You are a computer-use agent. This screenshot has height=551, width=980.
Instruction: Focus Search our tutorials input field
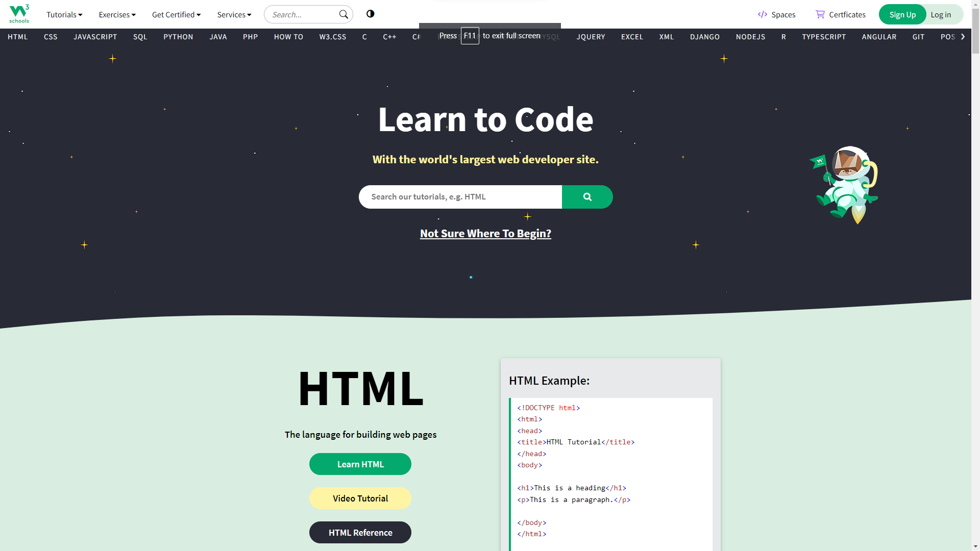click(x=460, y=197)
